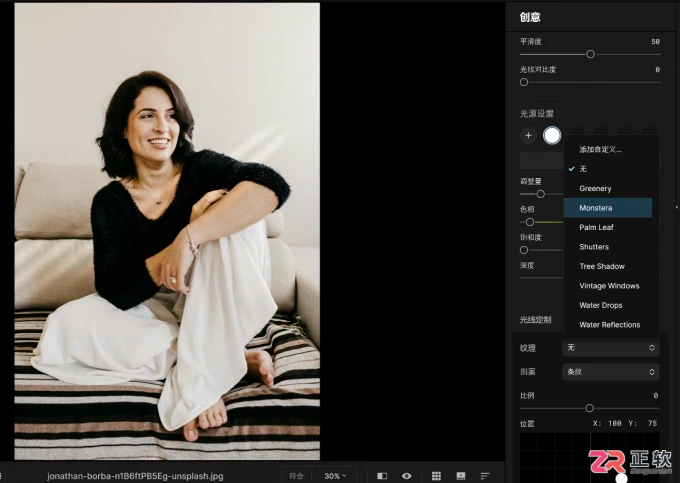Screen dimensions: 680x483
Task: Select the white light source circle
Action: point(552,135)
